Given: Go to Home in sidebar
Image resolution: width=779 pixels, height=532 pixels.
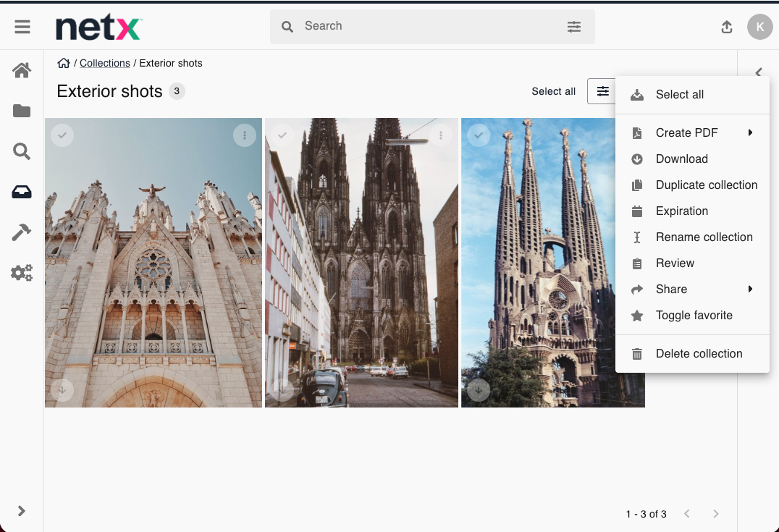Looking at the screenshot, I should click(x=22, y=70).
